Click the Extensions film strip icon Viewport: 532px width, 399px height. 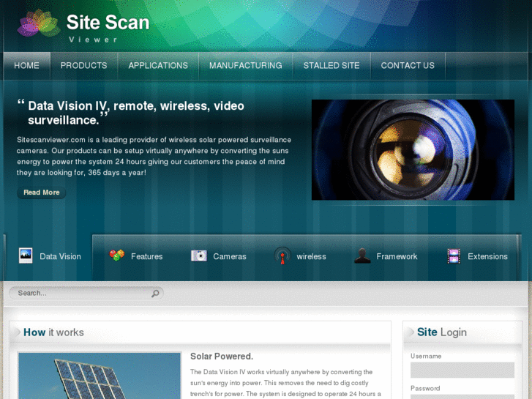[x=454, y=256]
